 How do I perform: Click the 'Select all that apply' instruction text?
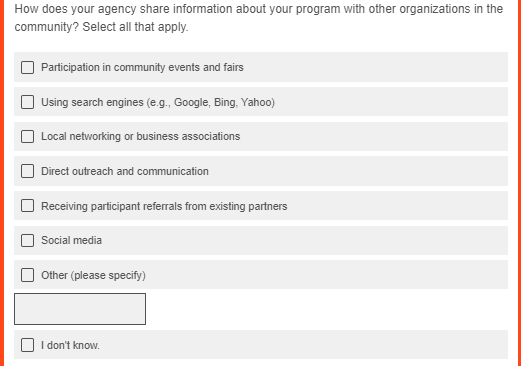pos(135,27)
